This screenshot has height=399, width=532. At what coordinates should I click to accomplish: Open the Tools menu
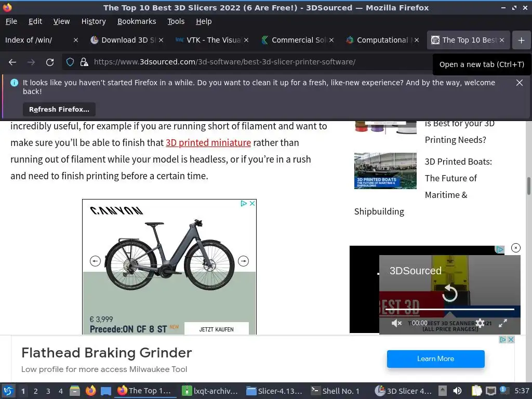point(176,21)
